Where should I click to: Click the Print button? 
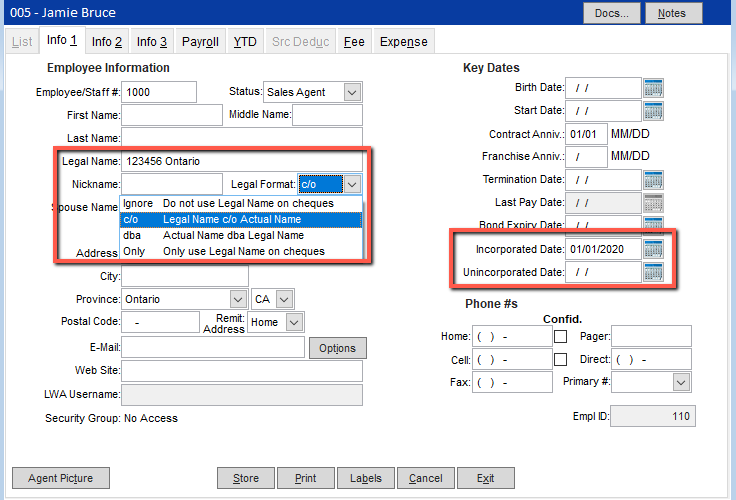tap(306, 478)
